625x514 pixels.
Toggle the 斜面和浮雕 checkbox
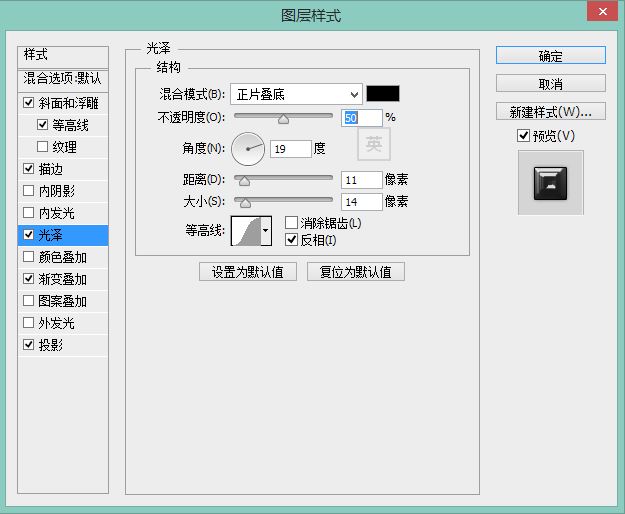pyautogui.click(x=28, y=103)
